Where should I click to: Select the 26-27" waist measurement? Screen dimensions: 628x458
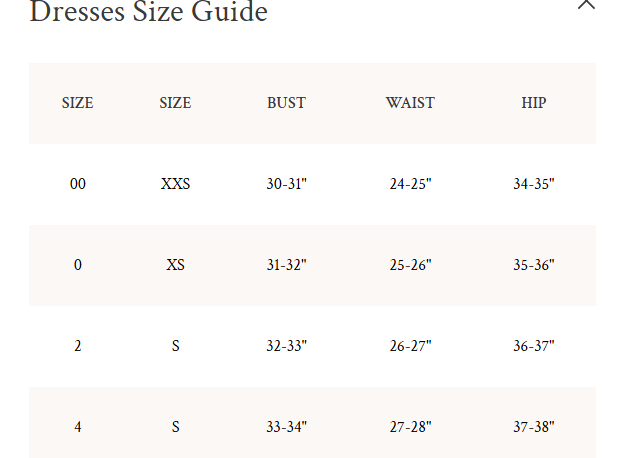pos(410,346)
